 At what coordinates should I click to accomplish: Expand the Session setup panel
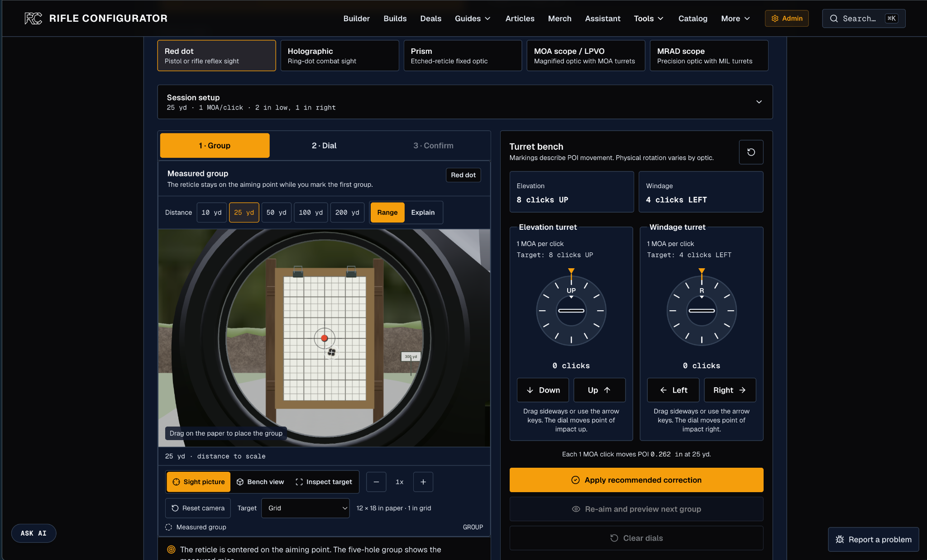(x=465, y=102)
